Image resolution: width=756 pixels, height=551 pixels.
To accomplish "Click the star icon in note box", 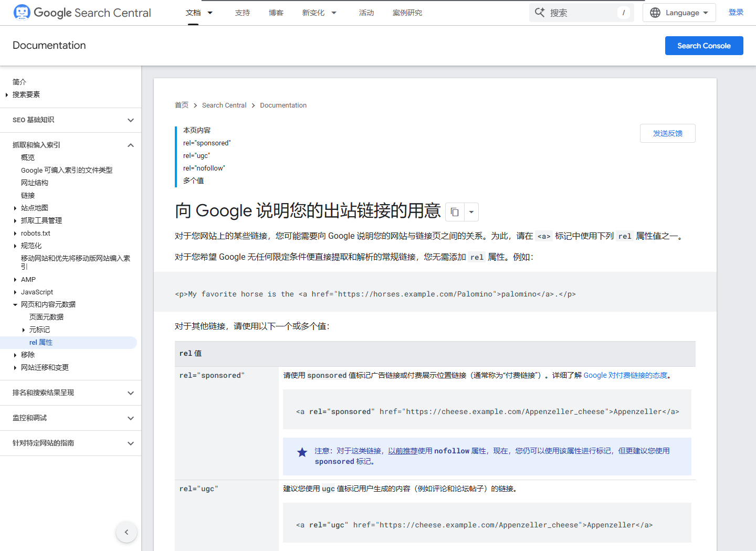I will click(302, 452).
